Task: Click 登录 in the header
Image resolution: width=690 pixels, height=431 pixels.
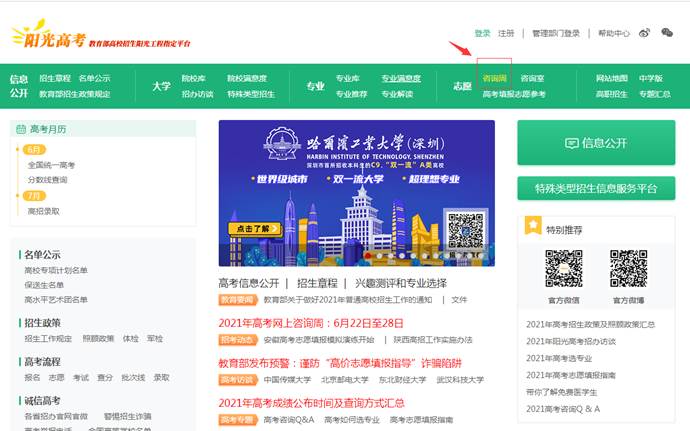Action: click(x=482, y=33)
